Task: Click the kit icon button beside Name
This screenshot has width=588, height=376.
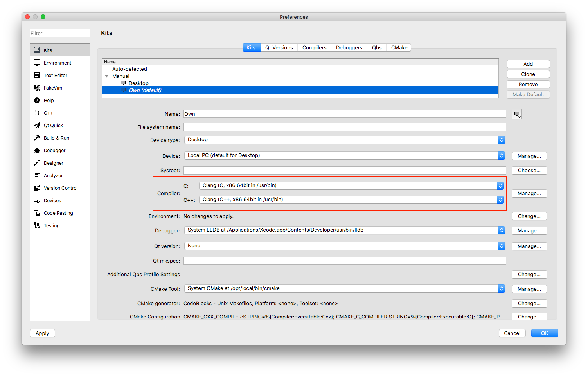Action: click(x=517, y=114)
